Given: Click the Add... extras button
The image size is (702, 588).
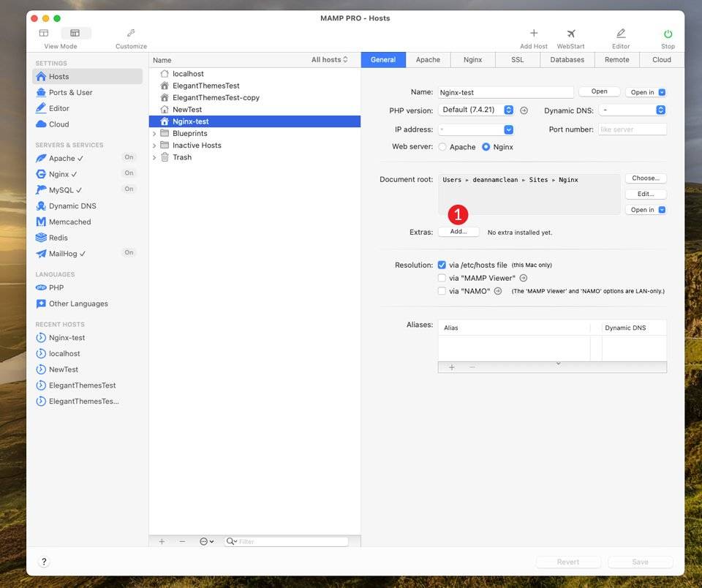Looking at the screenshot, I should (458, 232).
